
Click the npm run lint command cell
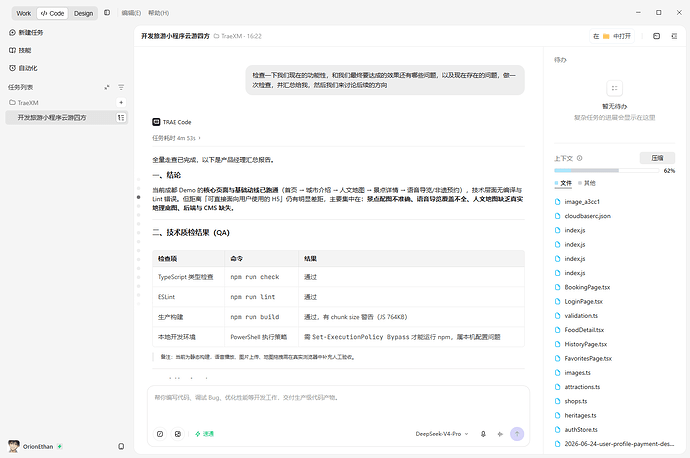coord(261,297)
